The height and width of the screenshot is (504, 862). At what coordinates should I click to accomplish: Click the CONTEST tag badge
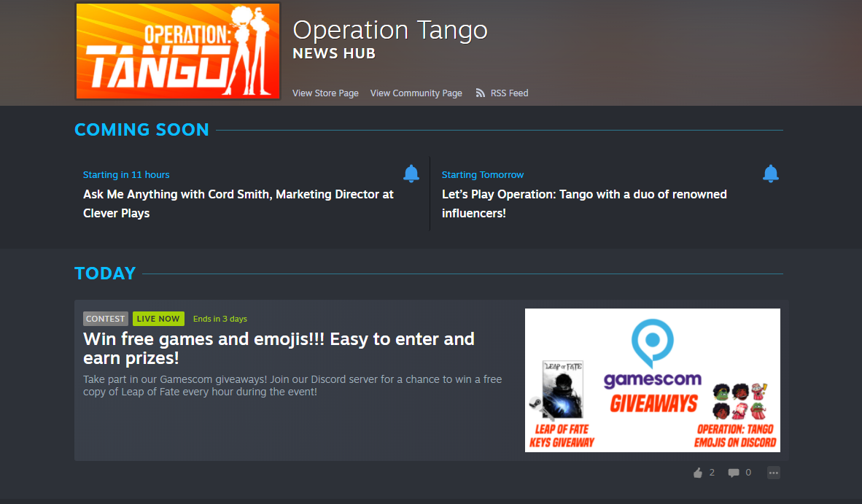pyautogui.click(x=106, y=319)
